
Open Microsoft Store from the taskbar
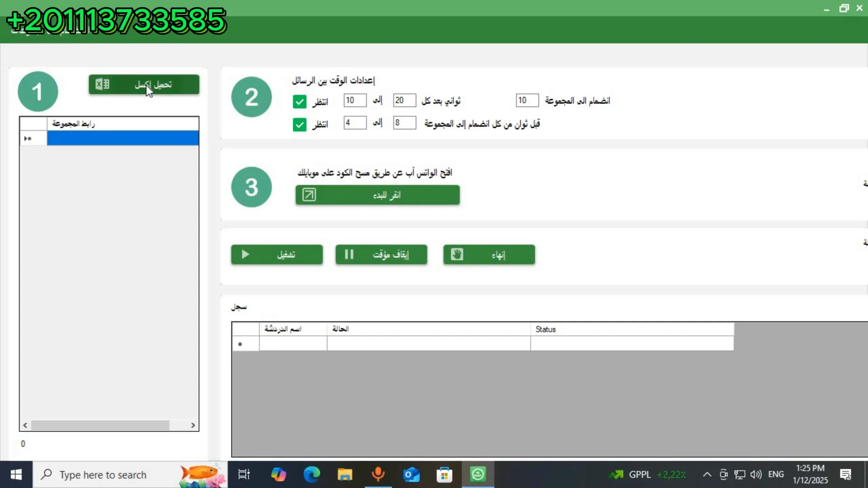pos(445,474)
